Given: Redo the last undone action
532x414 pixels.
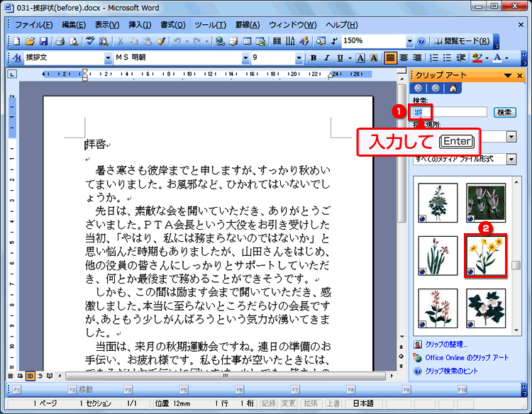Looking at the screenshot, I should coord(197,41).
